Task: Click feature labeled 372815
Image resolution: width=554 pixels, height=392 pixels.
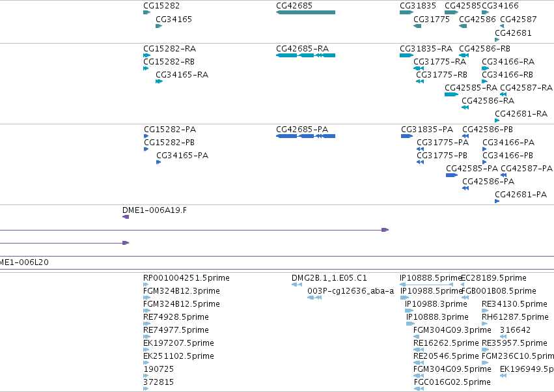Action: click(159, 382)
